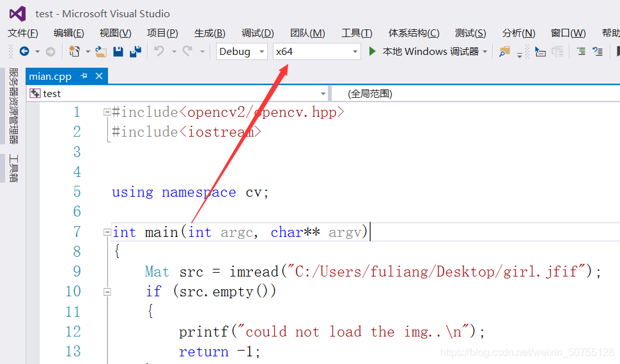Open the 测试(S) menu
The width and height of the screenshot is (620, 364).
[x=470, y=33]
